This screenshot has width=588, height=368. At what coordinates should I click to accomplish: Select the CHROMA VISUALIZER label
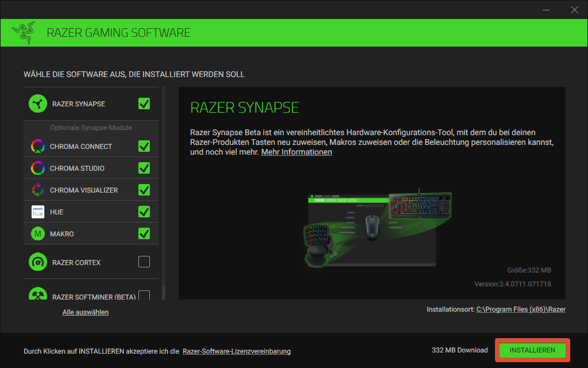click(x=84, y=190)
